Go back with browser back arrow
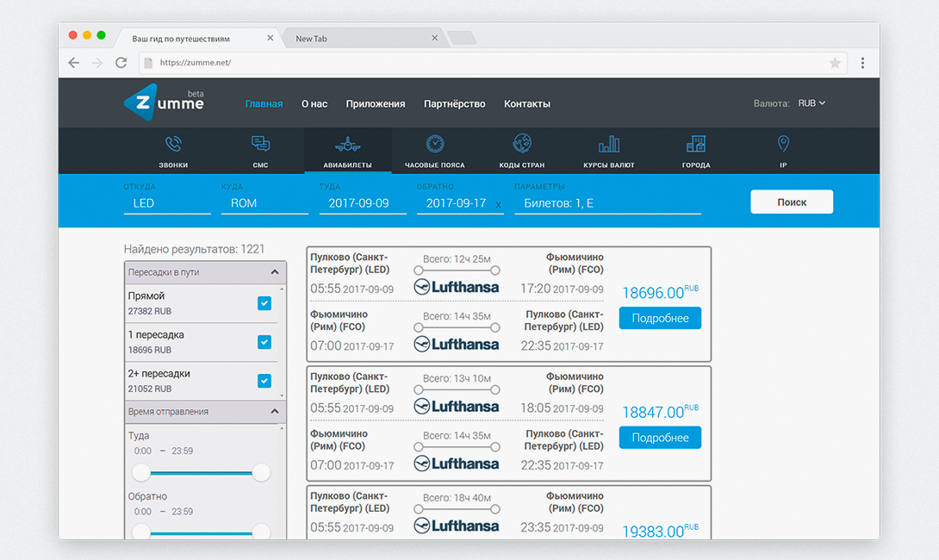Screen dimensions: 939x560 [x=74, y=63]
